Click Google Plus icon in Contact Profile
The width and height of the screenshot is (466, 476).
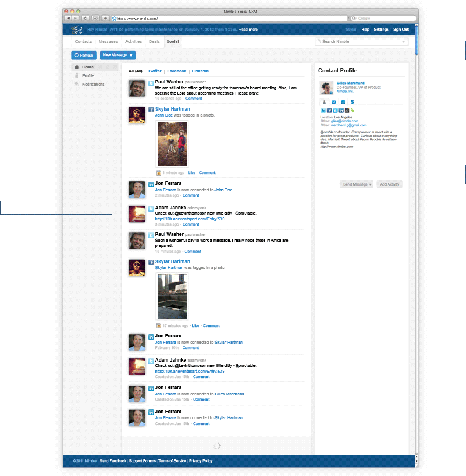[x=347, y=111]
